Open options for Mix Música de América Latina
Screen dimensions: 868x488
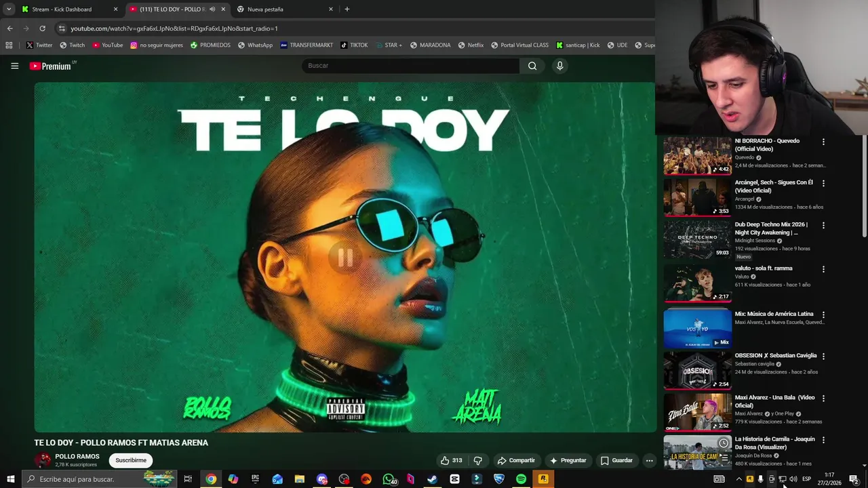[x=823, y=314]
